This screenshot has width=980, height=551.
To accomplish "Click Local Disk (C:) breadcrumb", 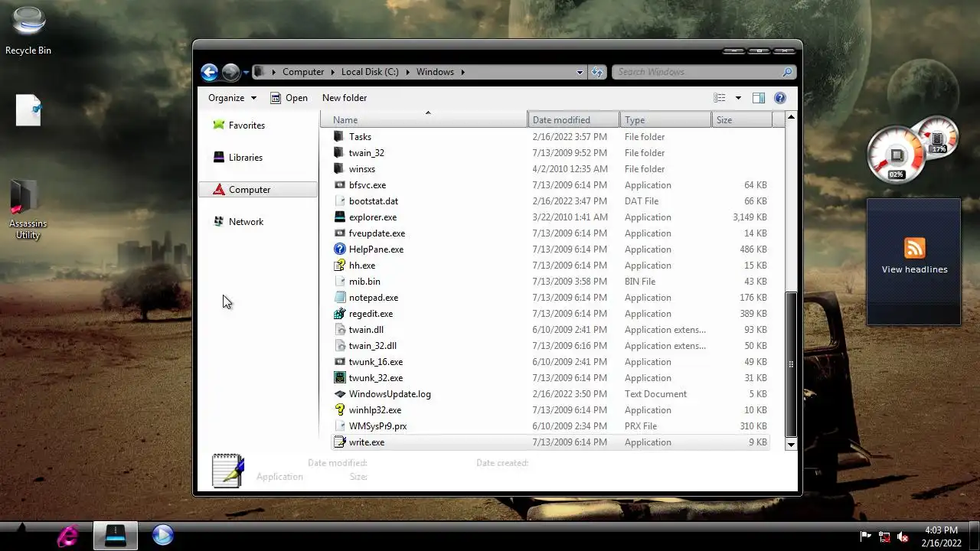I will click(370, 72).
